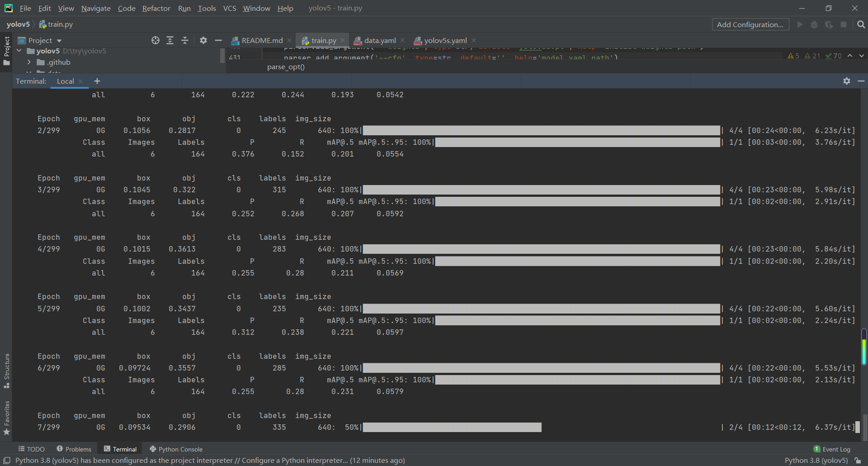Open the File menu
868x466 pixels.
(25, 8)
